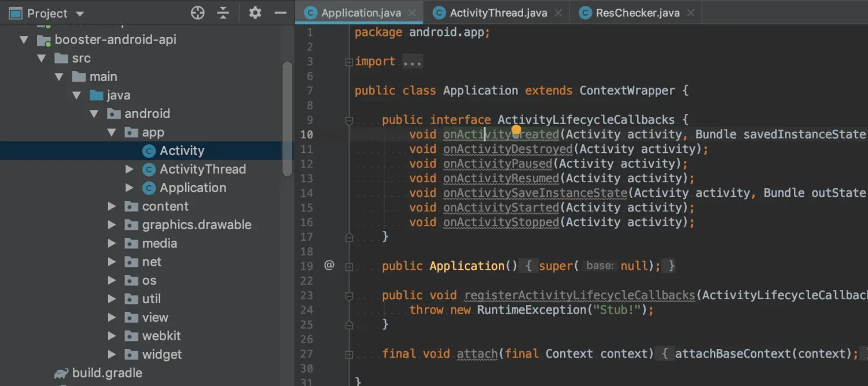This screenshot has height=386, width=868.
Task: Click the Application class icon in tree
Action: click(149, 188)
